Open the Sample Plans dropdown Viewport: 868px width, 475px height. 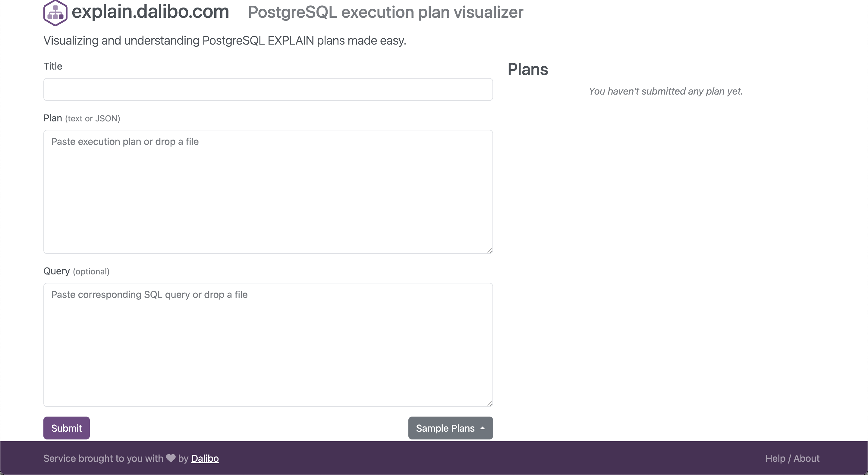[x=450, y=428]
